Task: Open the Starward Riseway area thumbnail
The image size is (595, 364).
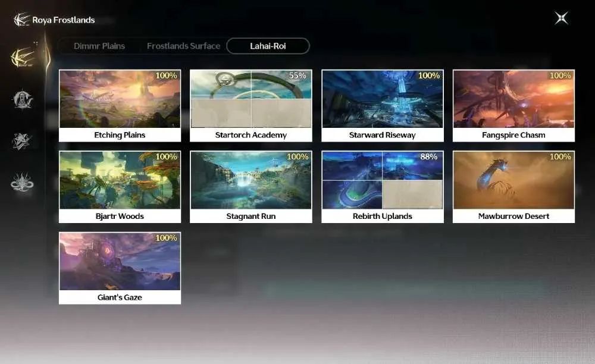Action: click(x=383, y=99)
